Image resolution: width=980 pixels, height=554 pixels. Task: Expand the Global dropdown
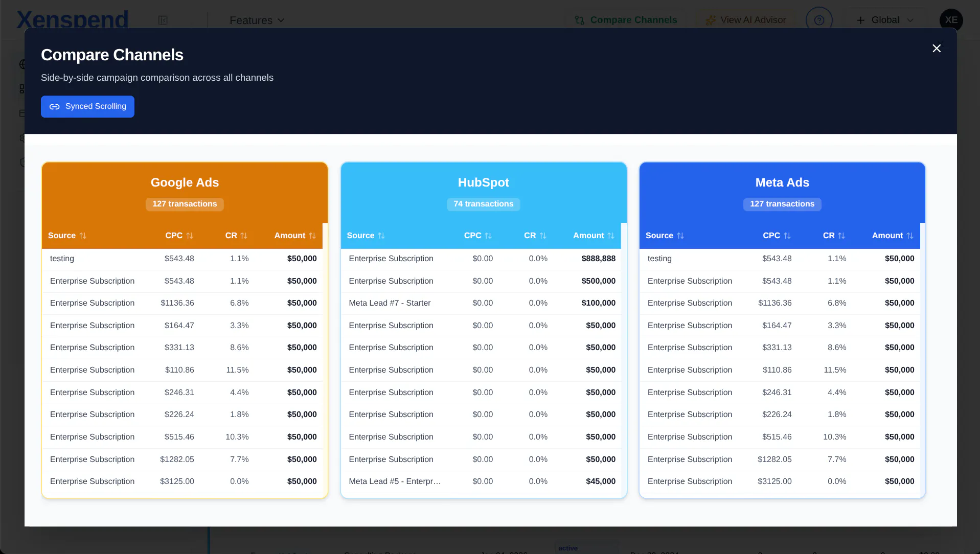pyautogui.click(x=885, y=20)
